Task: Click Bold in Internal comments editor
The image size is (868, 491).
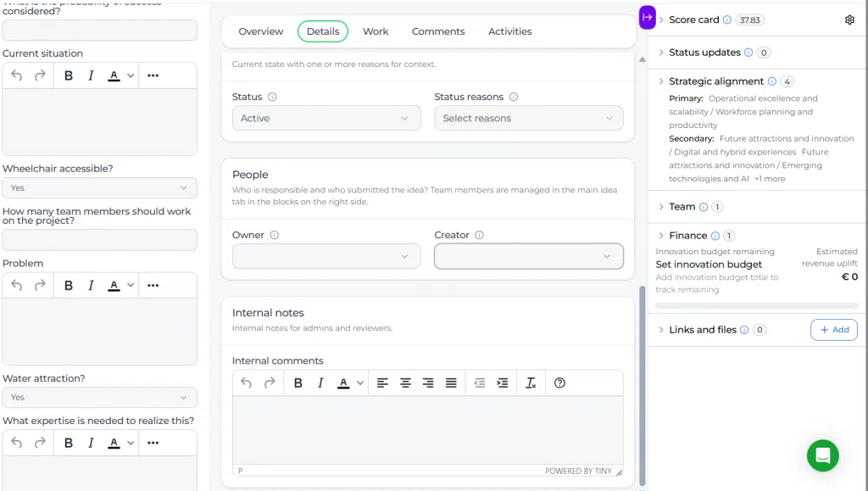Action: click(298, 383)
